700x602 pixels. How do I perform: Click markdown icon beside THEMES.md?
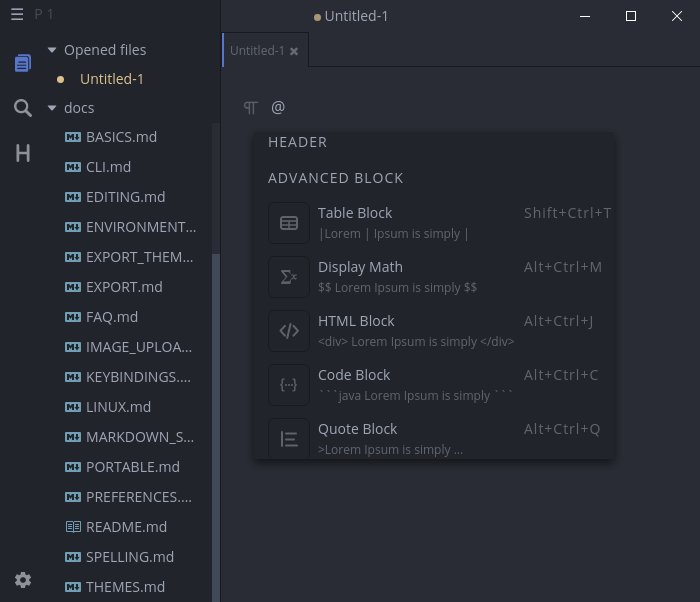pyautogui.click(x=73, y=587)
